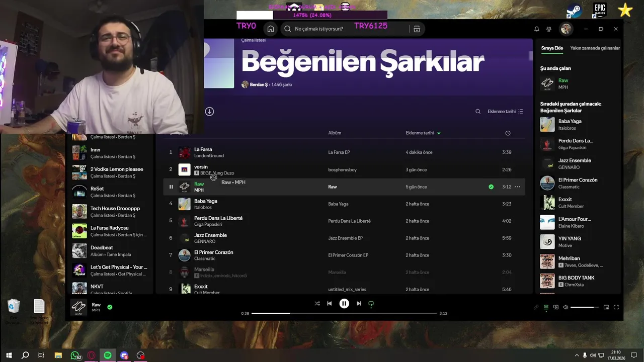Open artist LondonGround link
Viewport: 644px width, 362px height.
tap(209, 156)
